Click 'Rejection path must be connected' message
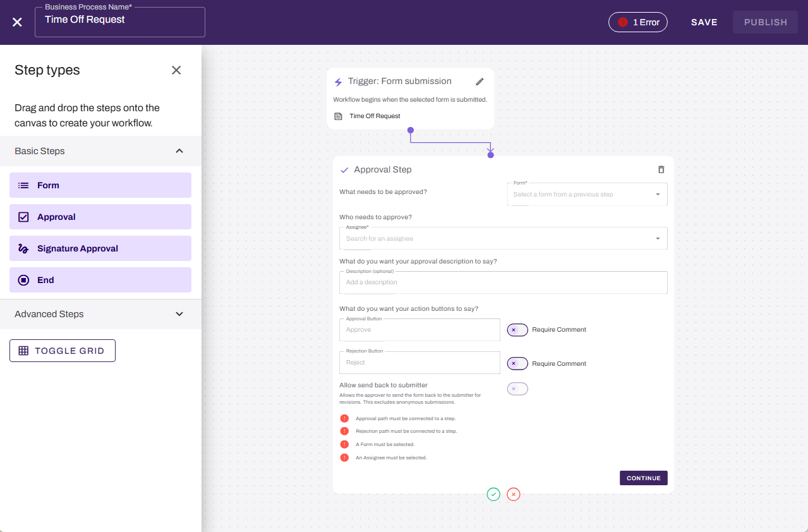This screenshot has height=532, width=808. (x=406, y=431)
